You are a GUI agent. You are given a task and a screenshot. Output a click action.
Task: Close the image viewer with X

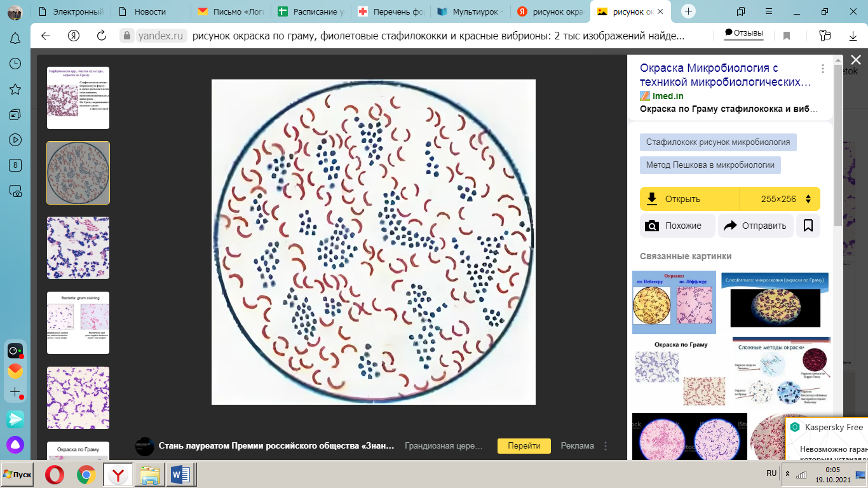click(x=856, y=60)
